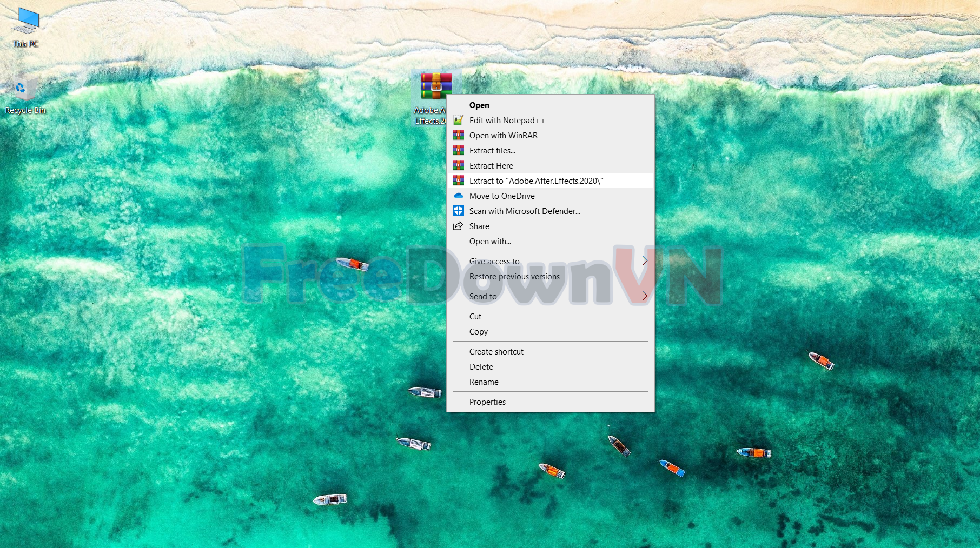
Task: Expand the Give access to submenu arrow
Action: [644, 261]
